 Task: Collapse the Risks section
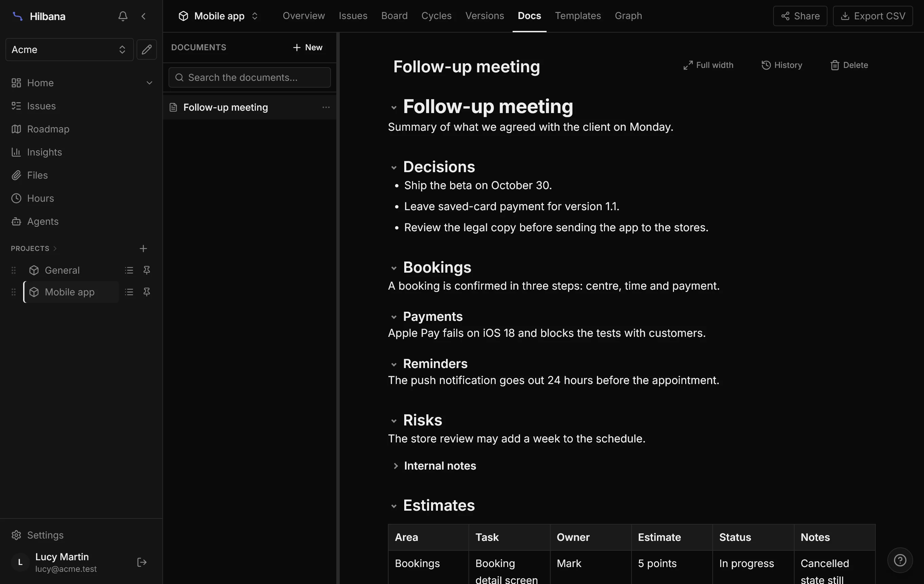point(394,421)
